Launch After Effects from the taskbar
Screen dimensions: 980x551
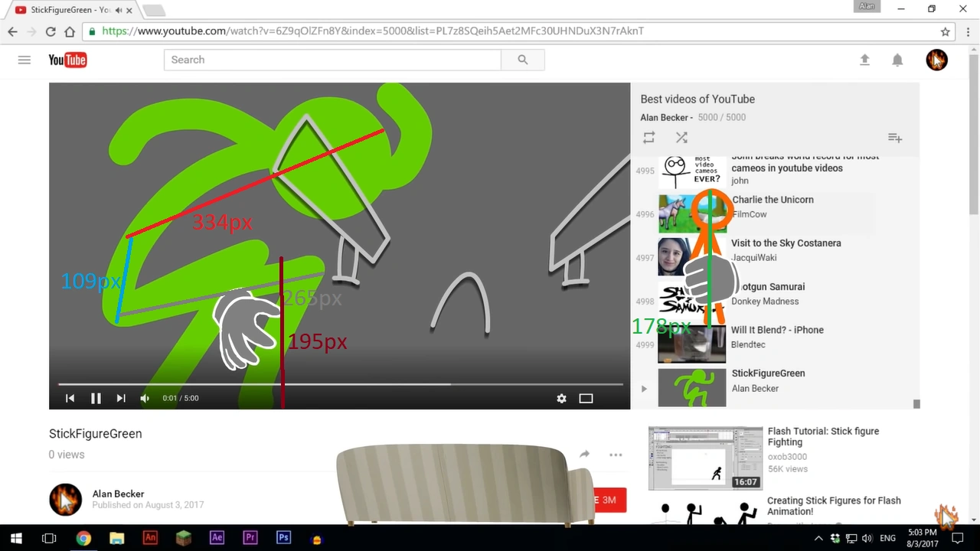[x=217, y=538]
